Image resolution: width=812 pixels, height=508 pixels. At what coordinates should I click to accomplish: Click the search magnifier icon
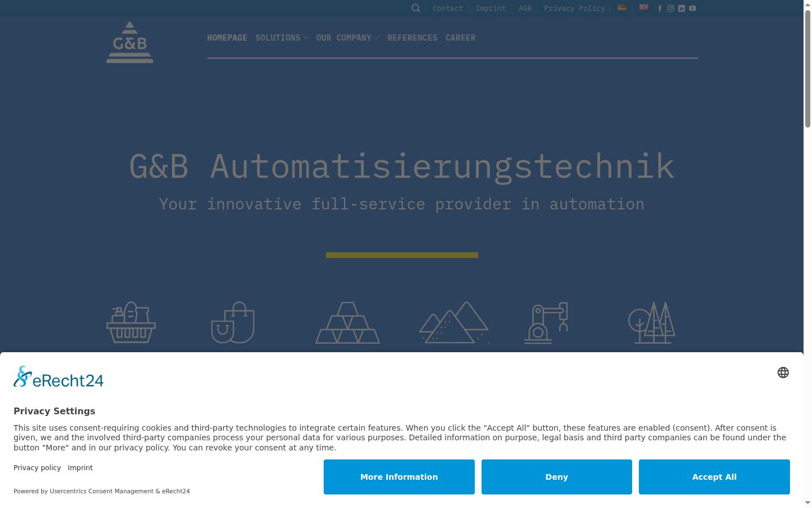click(x=416, y=8)
